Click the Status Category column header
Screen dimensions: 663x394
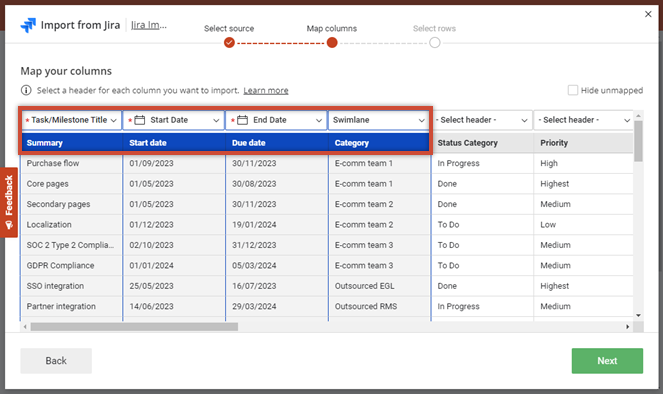pyautogui.click(x=482, y=143)
